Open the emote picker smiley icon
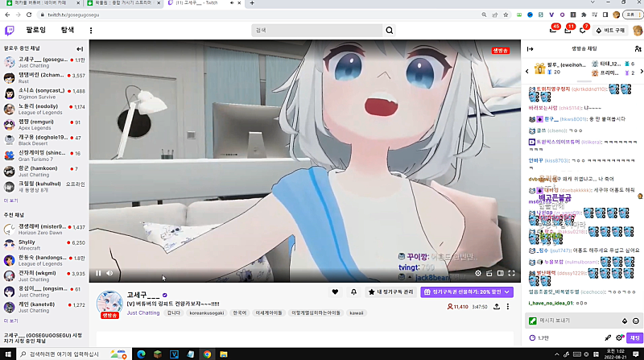This screenshot has width=644, height=360. pyautogui.click(x=636, y=321)
